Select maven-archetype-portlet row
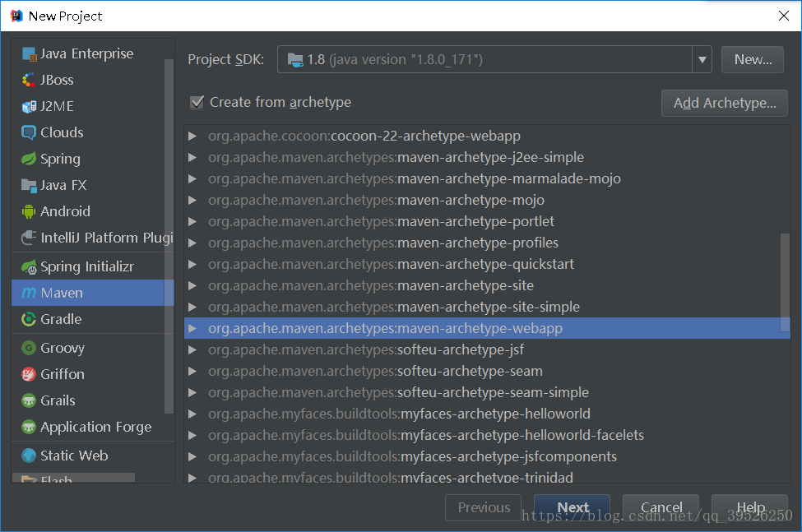The width and height of the screenshot is (802, 532). pos(487,222)
